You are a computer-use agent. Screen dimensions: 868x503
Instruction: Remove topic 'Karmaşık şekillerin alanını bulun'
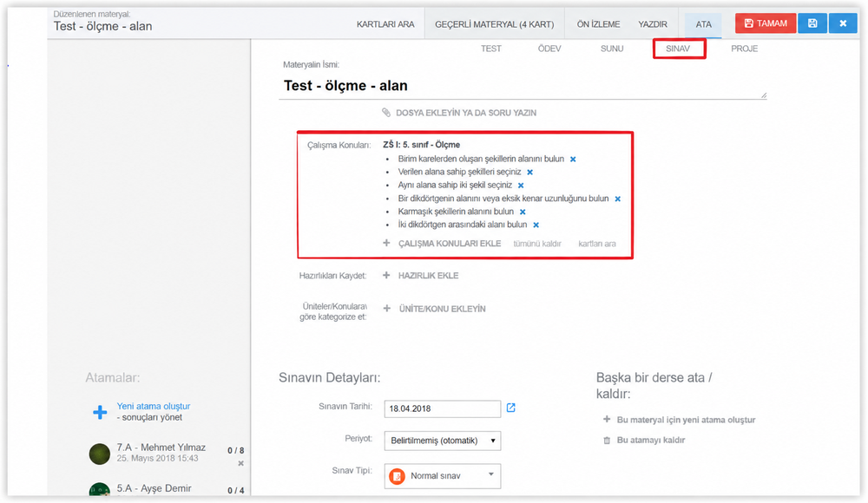click(x=523, y=212)
